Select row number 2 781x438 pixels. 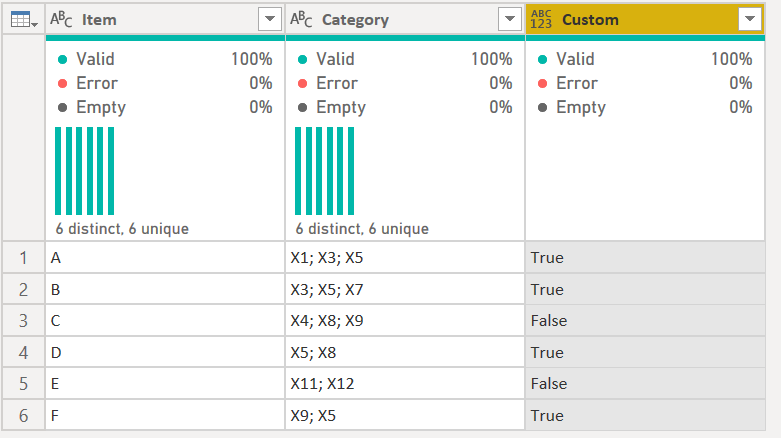(x=23, y=290)
